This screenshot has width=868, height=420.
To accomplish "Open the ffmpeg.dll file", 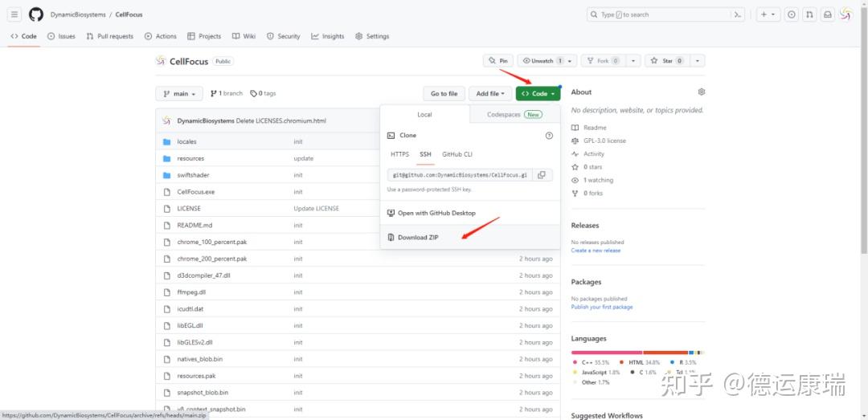I will (x=191, y=292).
